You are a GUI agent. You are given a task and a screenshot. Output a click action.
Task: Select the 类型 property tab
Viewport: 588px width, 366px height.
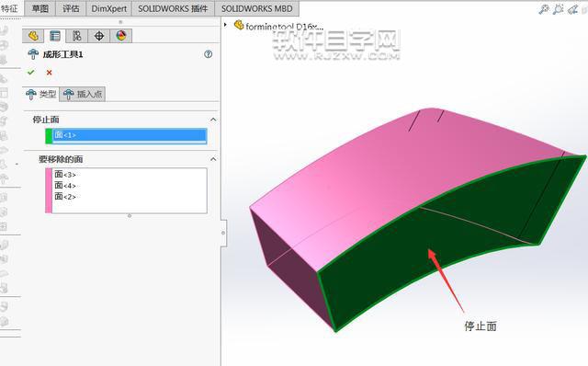pyautogui.click(x=40, y=94)
